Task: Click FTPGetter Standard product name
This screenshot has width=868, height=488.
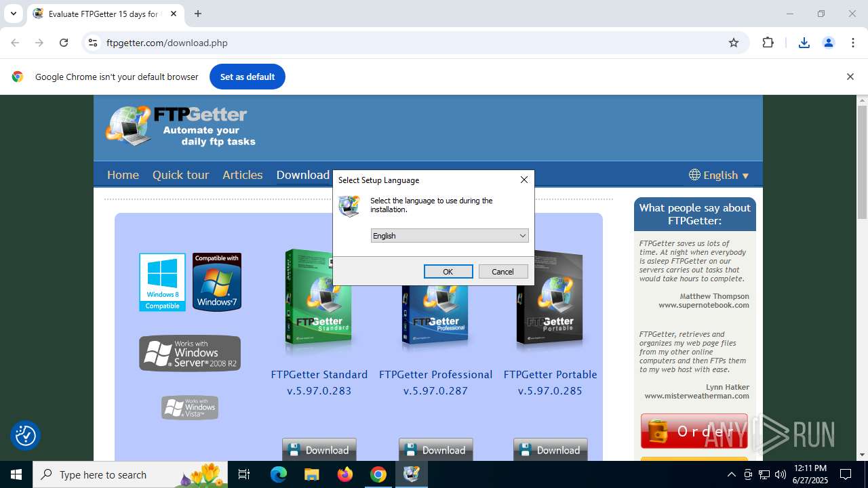Action: pos(319,374)
